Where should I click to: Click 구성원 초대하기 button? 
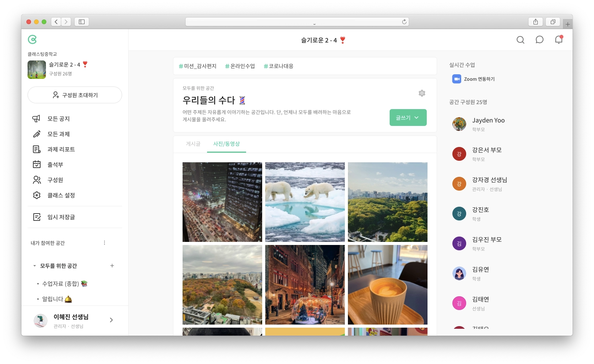[x=75, y=95]
